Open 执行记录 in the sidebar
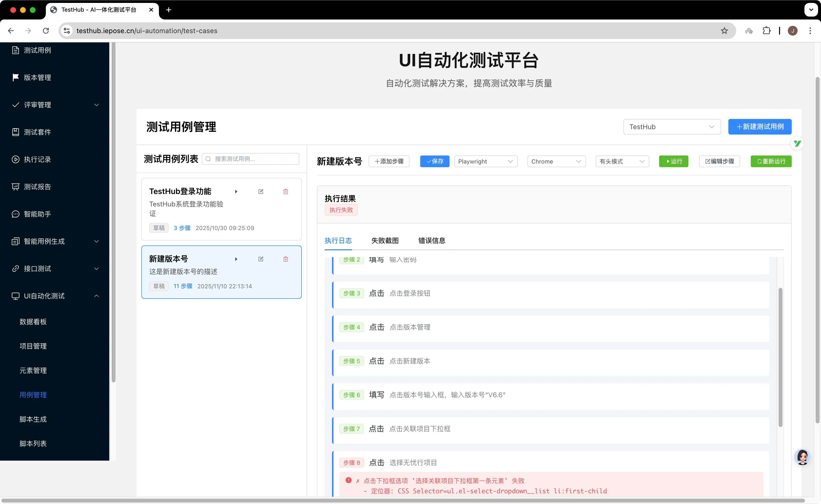The image size is (821, 504). (x=37, y=159)
